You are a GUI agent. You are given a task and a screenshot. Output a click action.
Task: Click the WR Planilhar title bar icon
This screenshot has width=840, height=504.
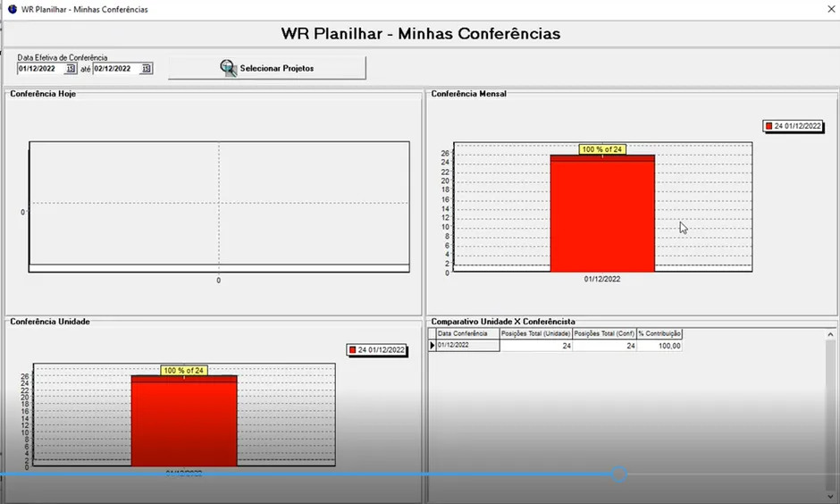11,9
